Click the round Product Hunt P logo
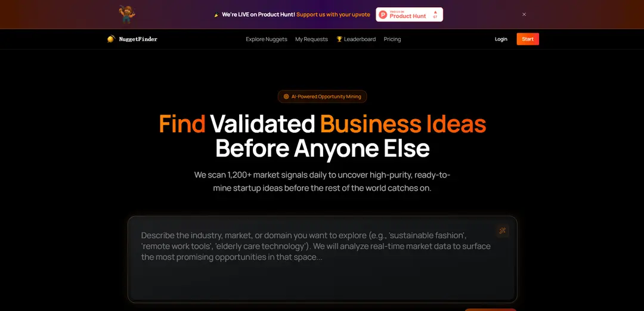The width and height of the screenshot is (644, 311). click(383, 14)
